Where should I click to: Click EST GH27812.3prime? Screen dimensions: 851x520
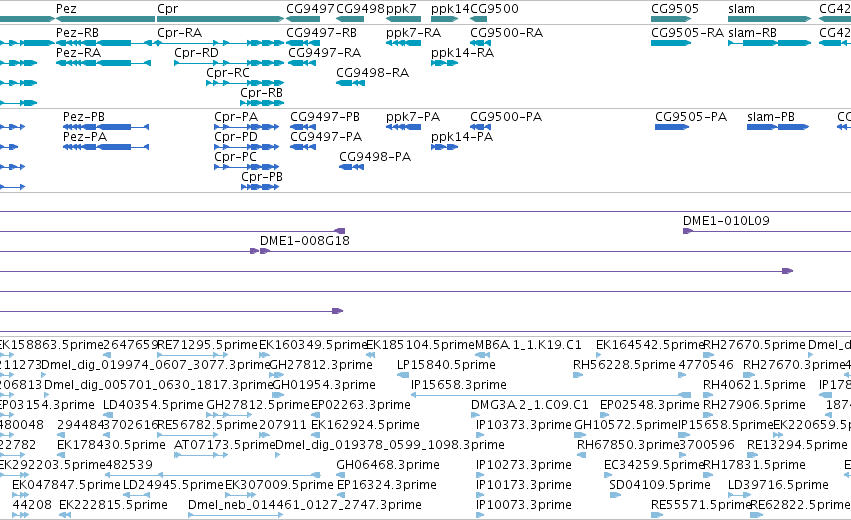click(x=277, y=375)
